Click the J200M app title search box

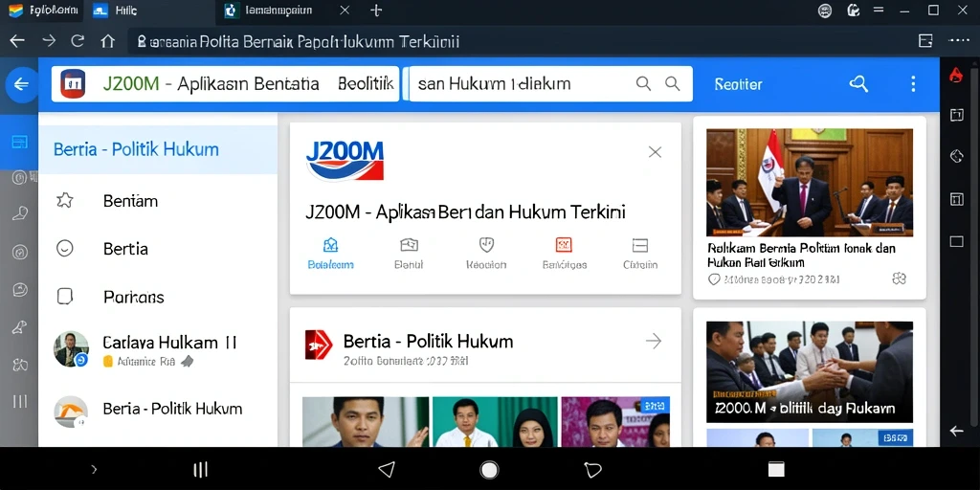pos(225,84)
